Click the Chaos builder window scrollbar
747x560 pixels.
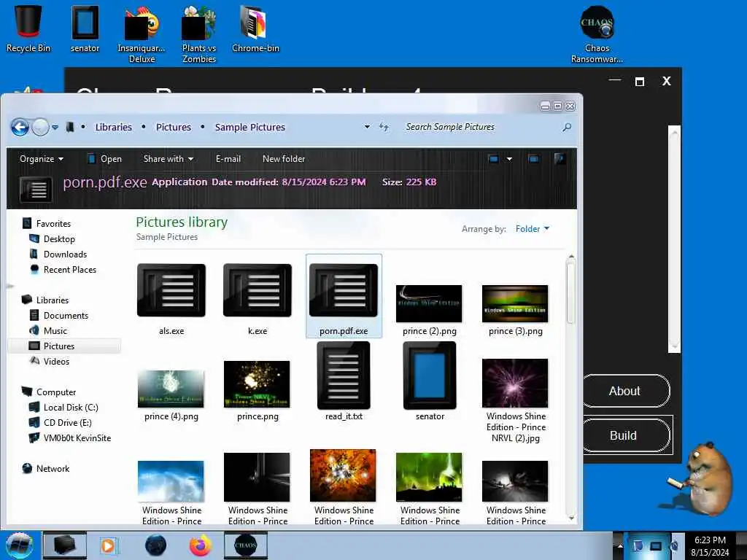point(674,238)
